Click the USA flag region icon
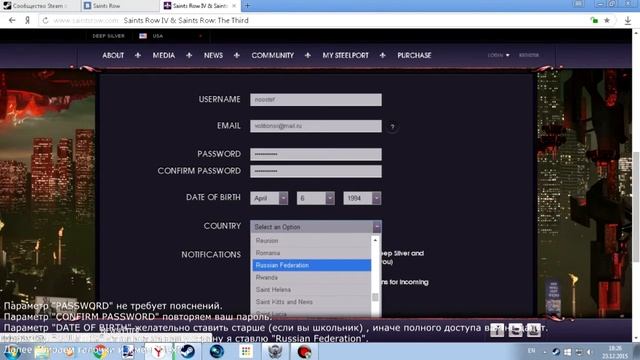640x360 pixels. click(143, 36)
